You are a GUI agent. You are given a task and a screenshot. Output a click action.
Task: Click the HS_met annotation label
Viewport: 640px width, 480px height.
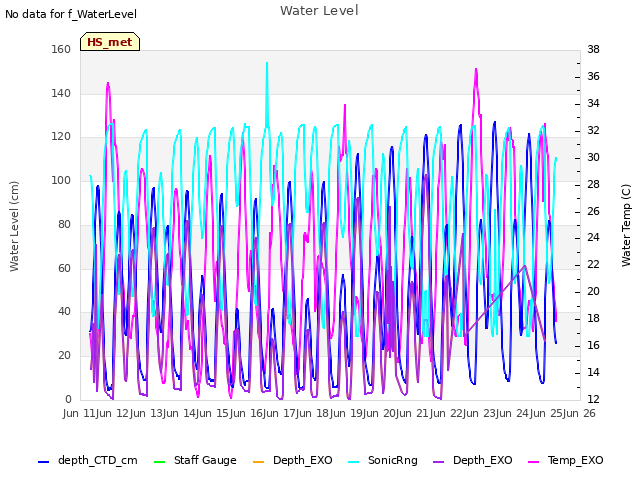(110, 42)
